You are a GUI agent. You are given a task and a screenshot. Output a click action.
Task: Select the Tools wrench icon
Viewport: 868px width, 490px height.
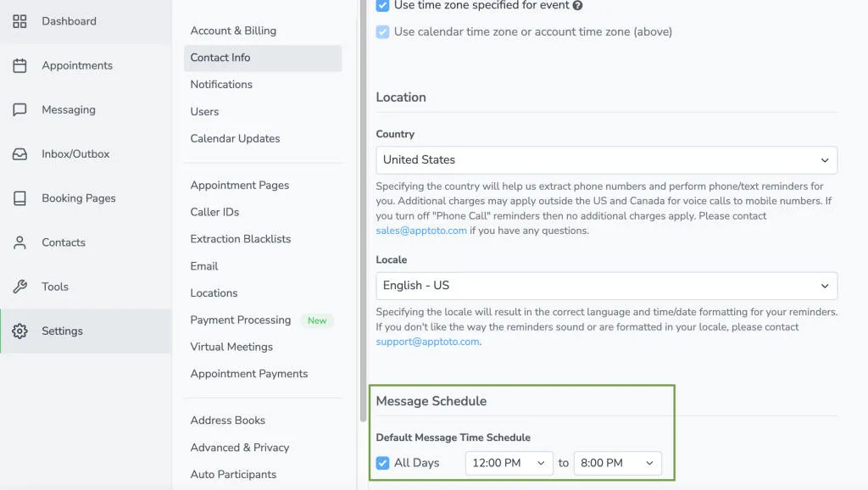tap(23, 287)
